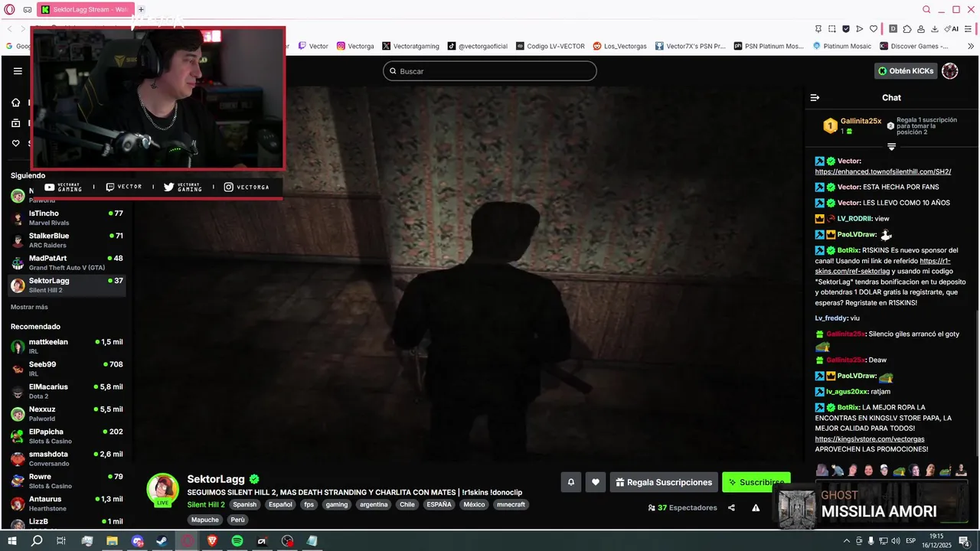Select the minecraft stream tag

511,504
